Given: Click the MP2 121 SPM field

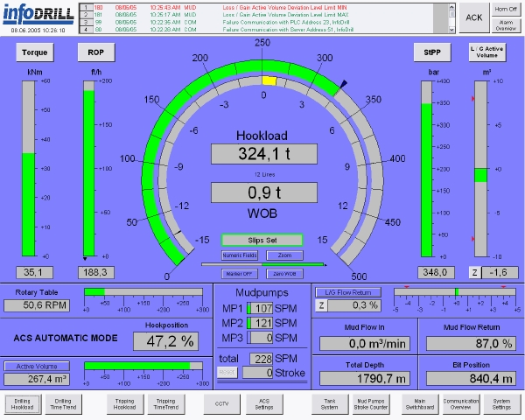Looking at the screenshot, I should [260, 323].
